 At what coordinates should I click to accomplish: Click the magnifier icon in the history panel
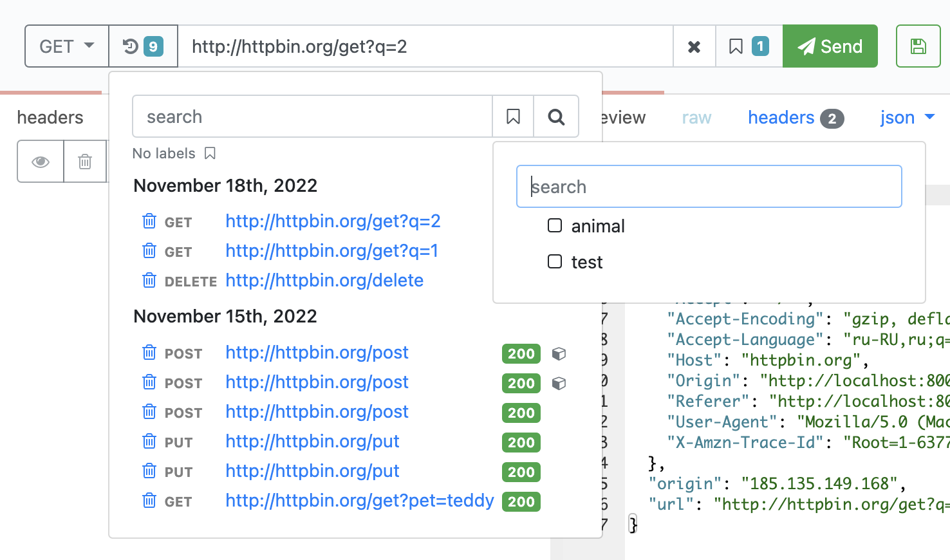click(x=555, y=116)
